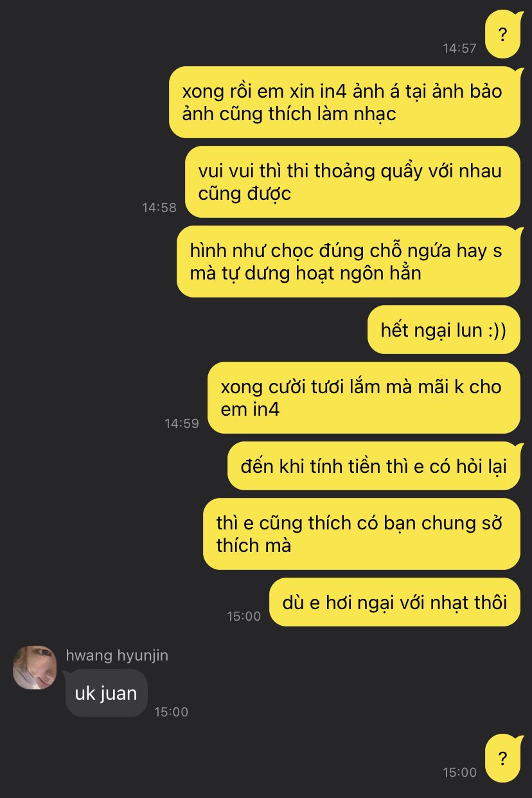Tap the 15:00 timestamp beside 'uk juan'
Screen dimensions: 532x798
[172, 712]
